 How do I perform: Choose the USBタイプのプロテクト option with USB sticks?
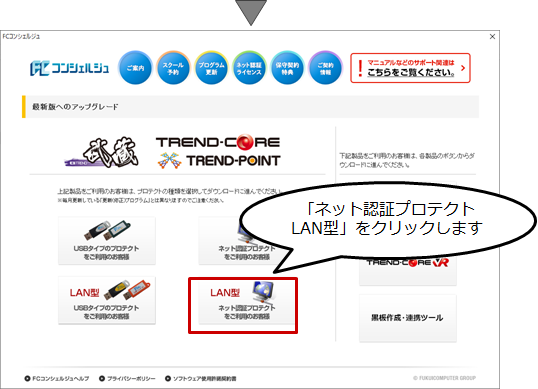click(107, 241)
